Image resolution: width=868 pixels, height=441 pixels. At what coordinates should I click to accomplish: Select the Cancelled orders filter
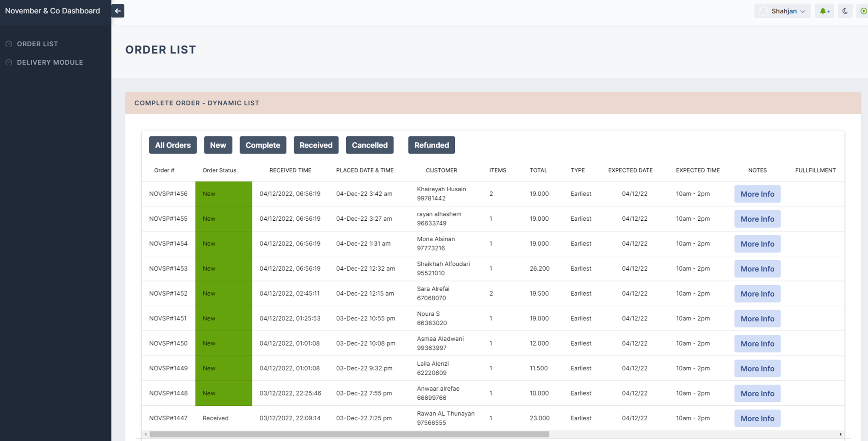click(369, 145)
